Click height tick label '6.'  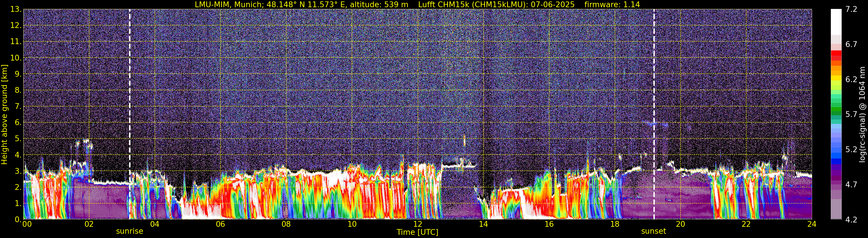18,122
